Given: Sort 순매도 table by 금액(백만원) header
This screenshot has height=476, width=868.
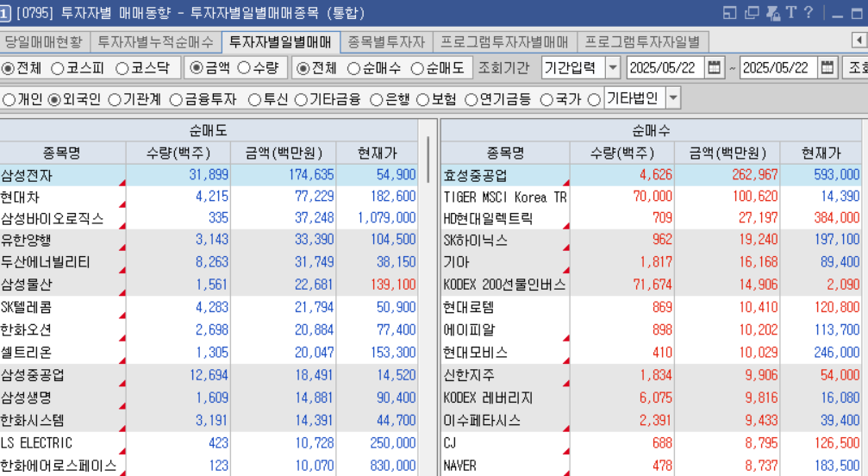Looking at the screenshot, I should point(284,153).
